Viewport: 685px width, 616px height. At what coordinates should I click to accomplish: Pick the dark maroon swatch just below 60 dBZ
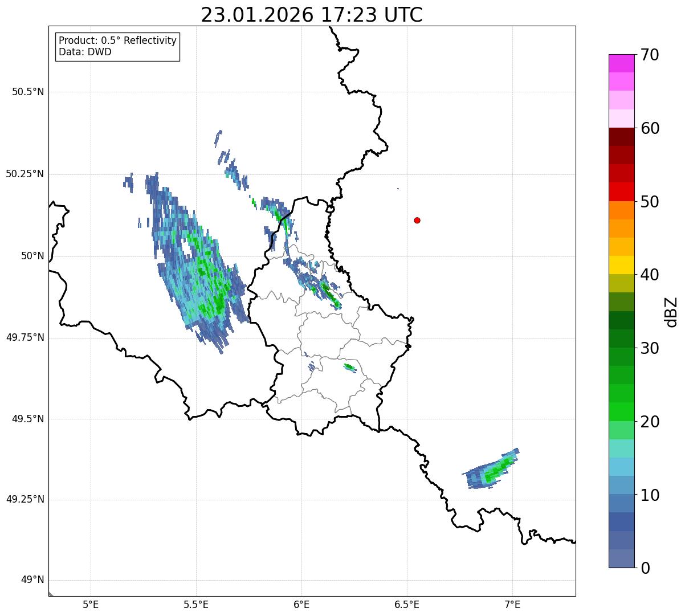(622, 137)
